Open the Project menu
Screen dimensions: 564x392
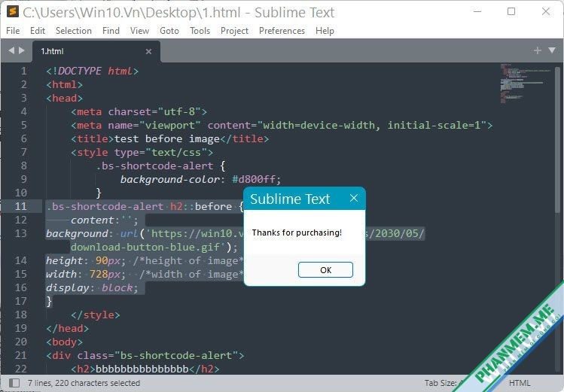coord(234,31)
